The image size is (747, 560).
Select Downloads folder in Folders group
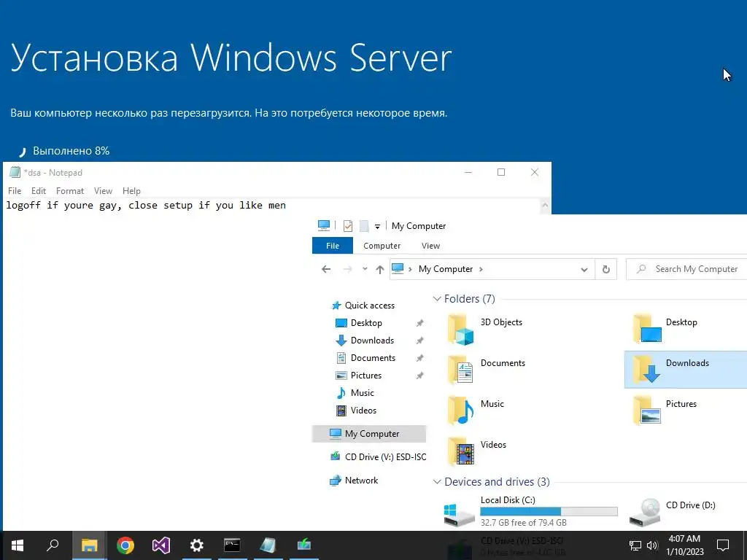pos(686,370)
